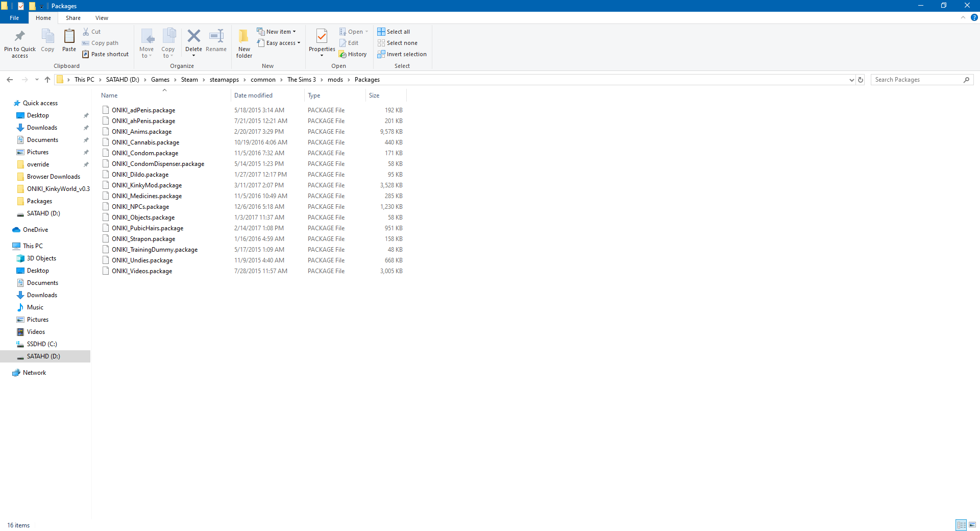Open OneDrive in the navigation pane
Image resolution: width=980 pixels, height=531 pixels.
35,230
